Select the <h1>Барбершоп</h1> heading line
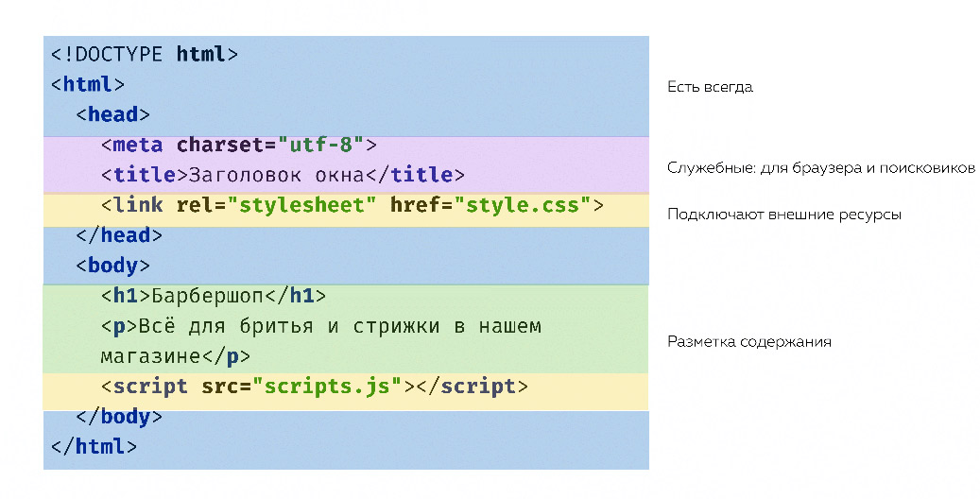The height and width of the screenshot is (499, 980). coord(214,296)
